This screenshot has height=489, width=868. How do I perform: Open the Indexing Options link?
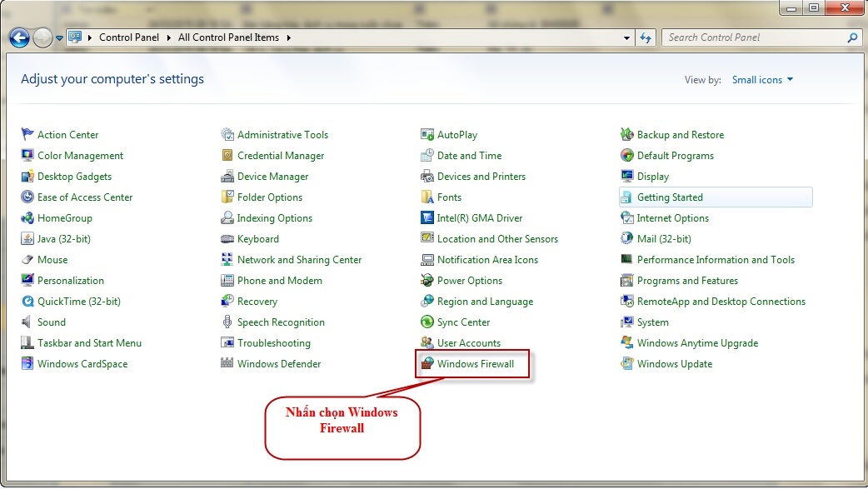pos(275,218)
